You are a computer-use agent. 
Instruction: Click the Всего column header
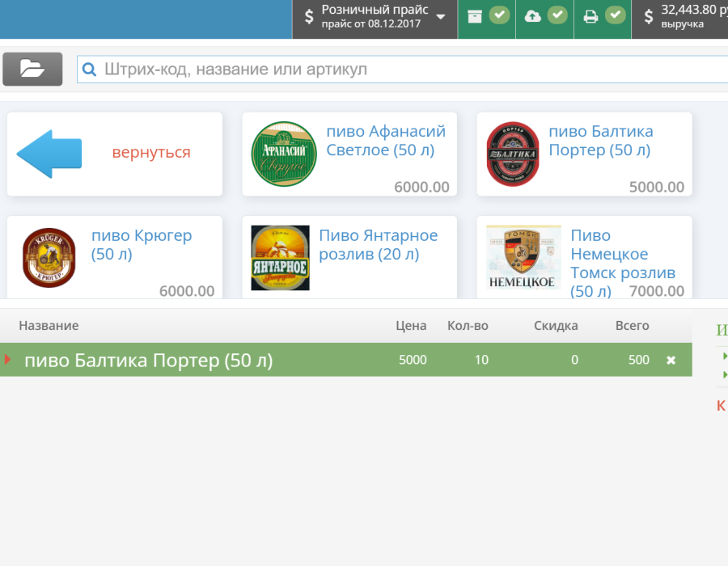tap(632, 326)
